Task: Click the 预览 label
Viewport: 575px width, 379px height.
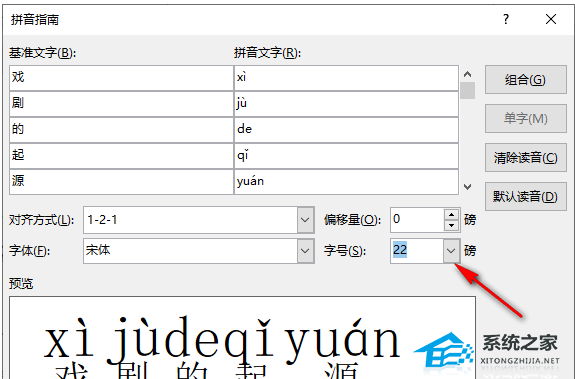Action: (21, 283)
